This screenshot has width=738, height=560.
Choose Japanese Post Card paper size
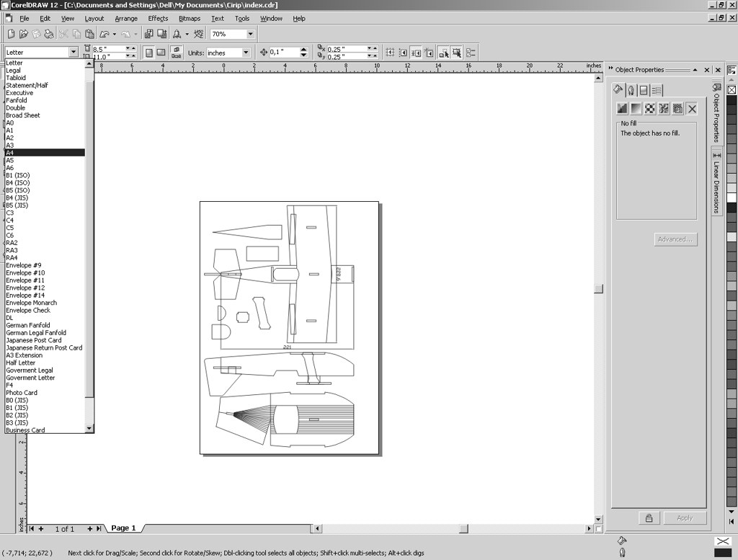45,340
